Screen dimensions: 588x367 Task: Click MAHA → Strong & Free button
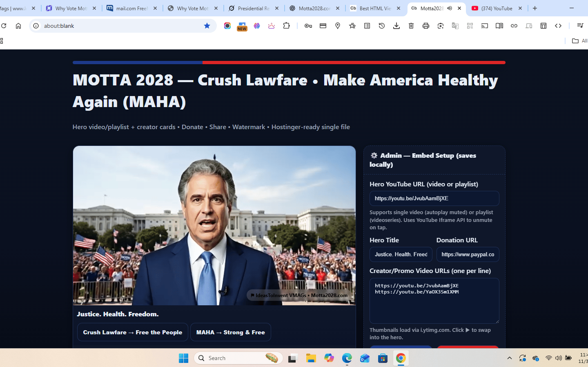[231, 332]
